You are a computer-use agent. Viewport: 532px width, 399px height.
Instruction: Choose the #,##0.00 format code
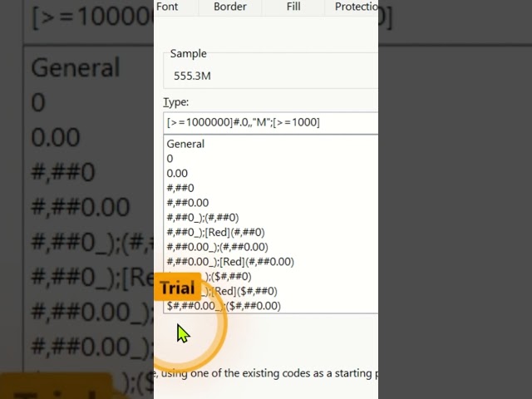[x=188, y=203]
